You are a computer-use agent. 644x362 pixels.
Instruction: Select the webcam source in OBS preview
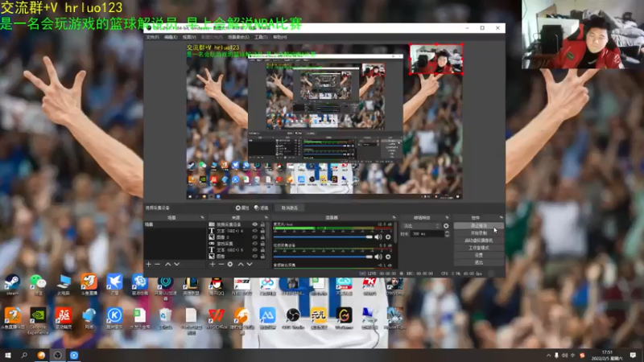pyautogui.click(x=436, y=59)
